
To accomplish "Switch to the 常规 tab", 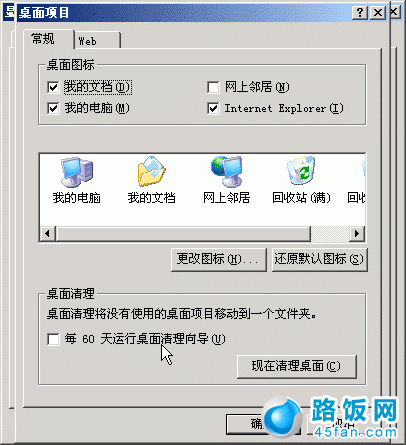I will pyautogui.click(x=49, y=39).
